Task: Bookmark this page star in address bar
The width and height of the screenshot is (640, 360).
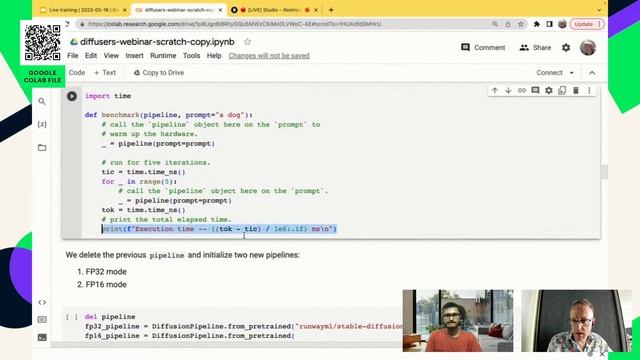Action: click(521, 24)
